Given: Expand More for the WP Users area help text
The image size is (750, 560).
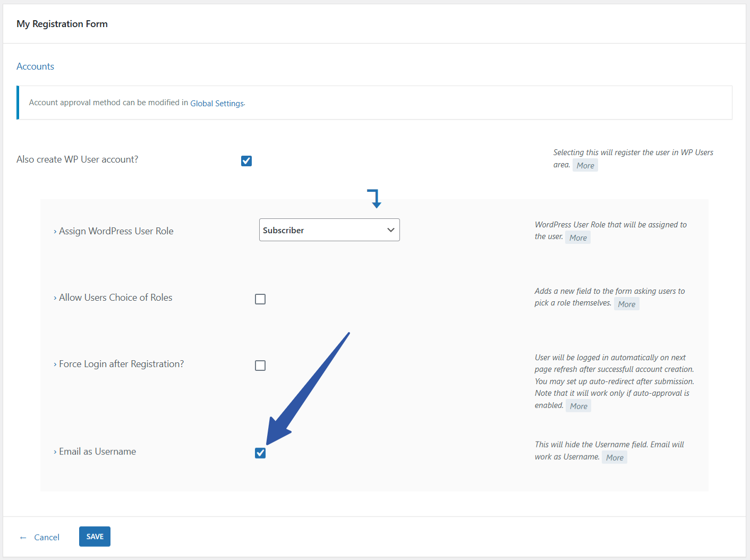Looking at the screenshot, I should pos(585,166).
